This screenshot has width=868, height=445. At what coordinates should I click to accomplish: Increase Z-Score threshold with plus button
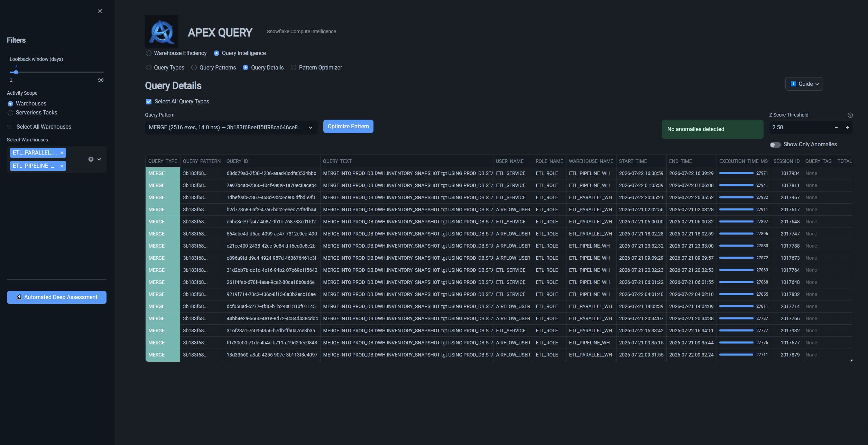[x=847, y=128]
